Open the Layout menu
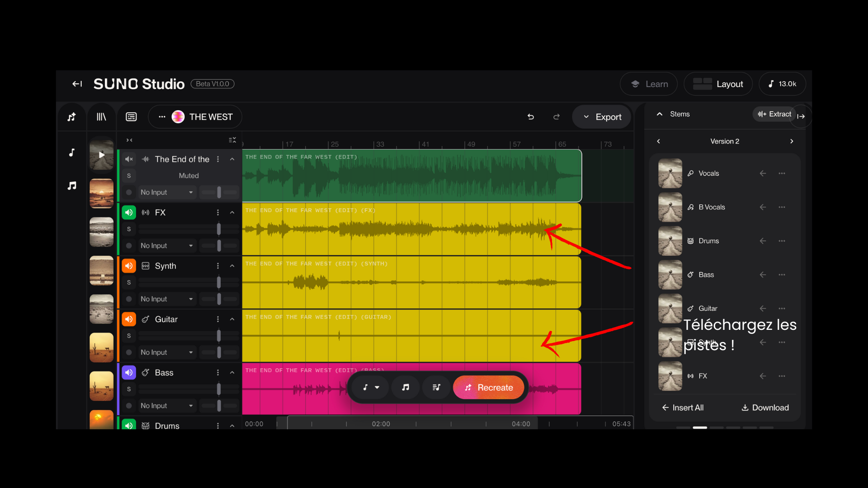The width and height of the screenshot is (868, 488). pos(718,84)
